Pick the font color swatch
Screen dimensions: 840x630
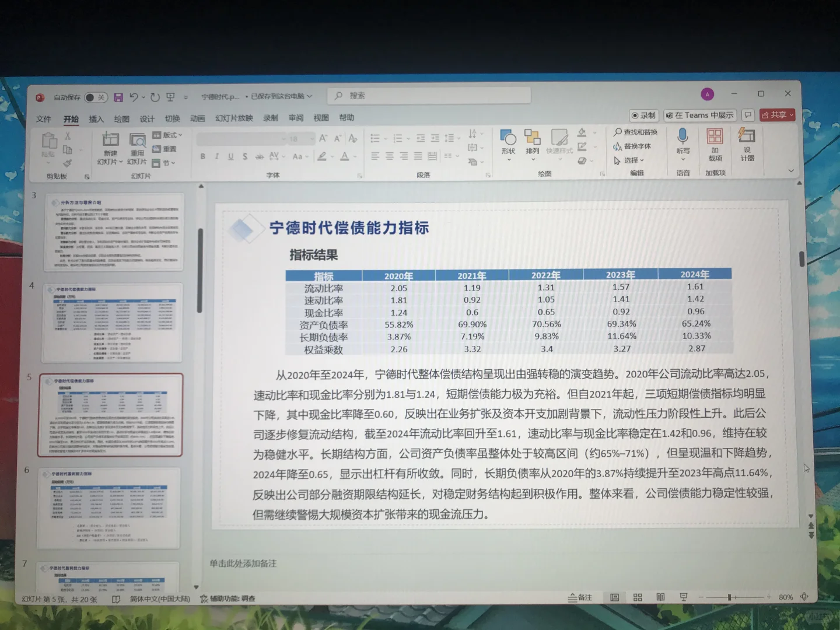click(x=345, y=156)
